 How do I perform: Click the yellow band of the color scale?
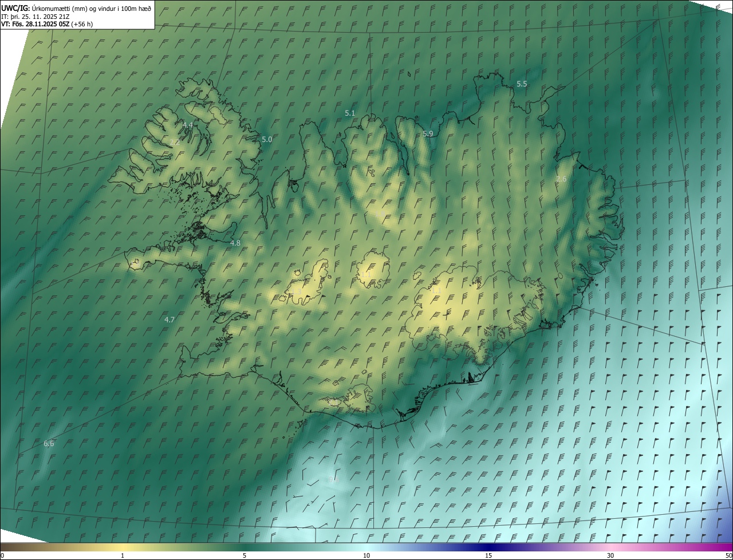(123, 547)
